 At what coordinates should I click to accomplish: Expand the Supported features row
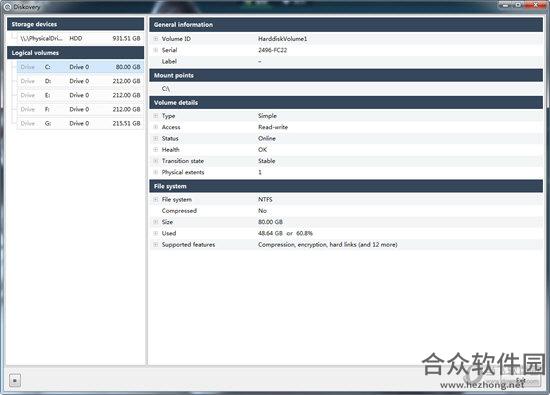(156, 244)
